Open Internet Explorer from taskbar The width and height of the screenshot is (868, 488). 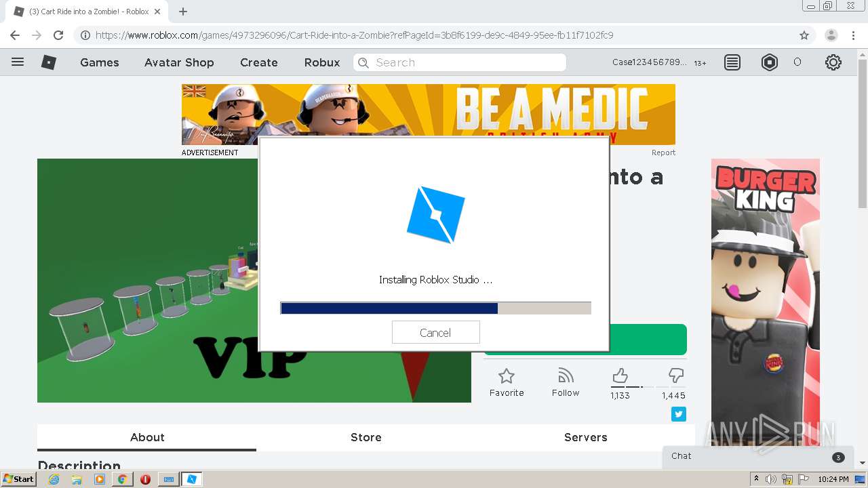(54, 479)
